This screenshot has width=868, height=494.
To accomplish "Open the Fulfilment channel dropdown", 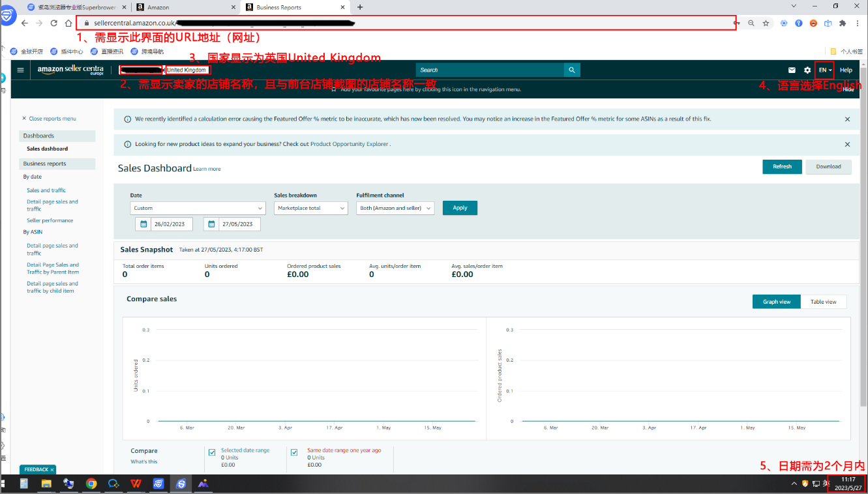I will pyautogui.click(x=395, y=208).
